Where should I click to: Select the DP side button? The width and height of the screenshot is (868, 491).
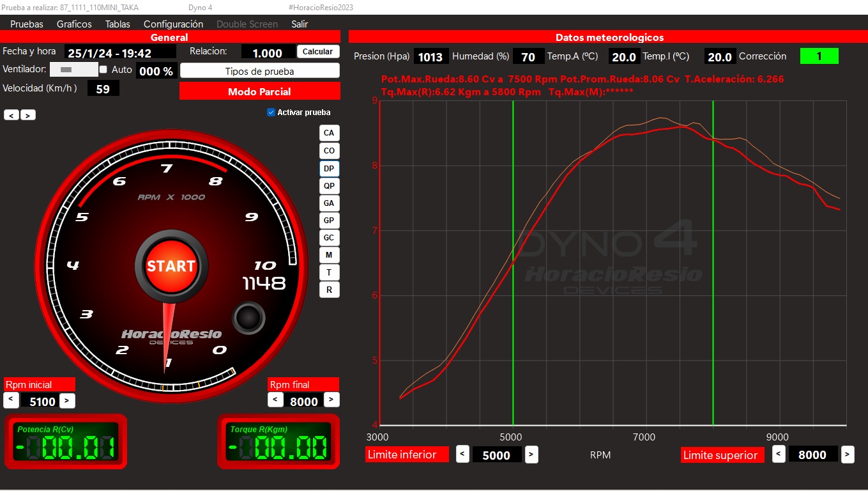[329, 169]
